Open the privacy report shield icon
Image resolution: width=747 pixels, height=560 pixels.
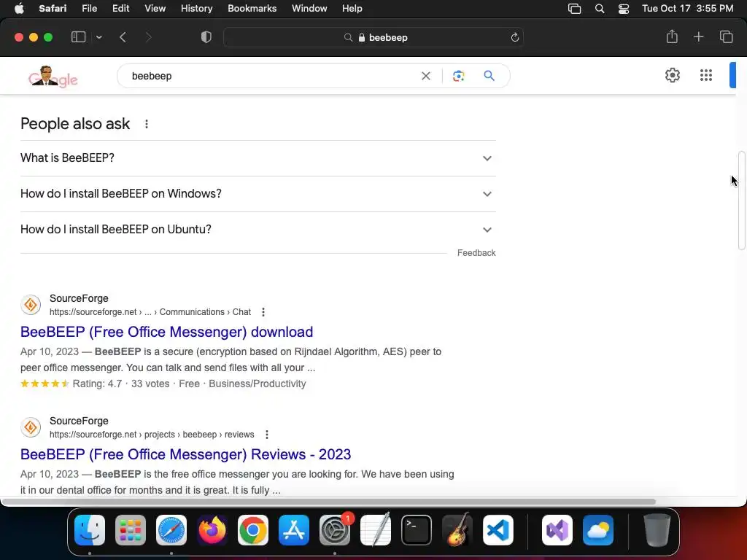tap(206, 37)
